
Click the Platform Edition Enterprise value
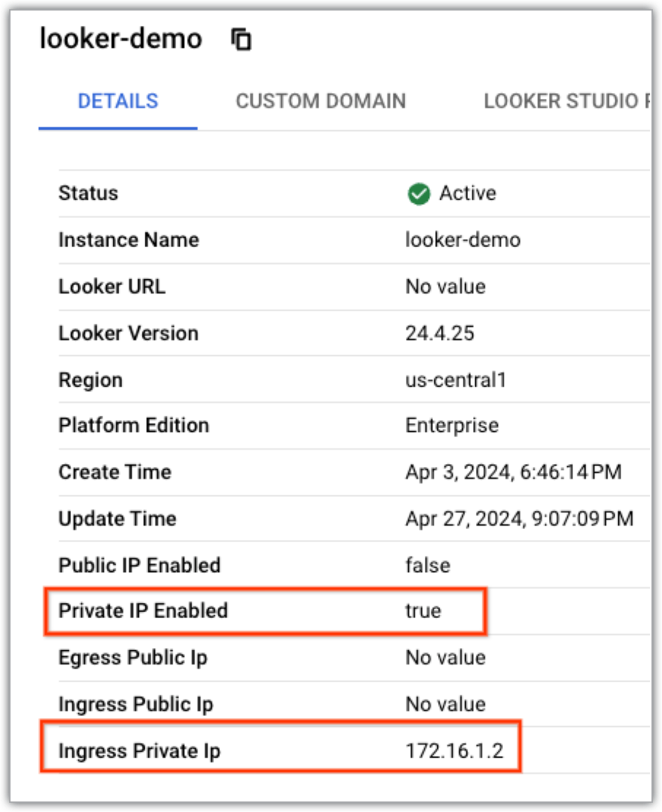click(452, 425)
